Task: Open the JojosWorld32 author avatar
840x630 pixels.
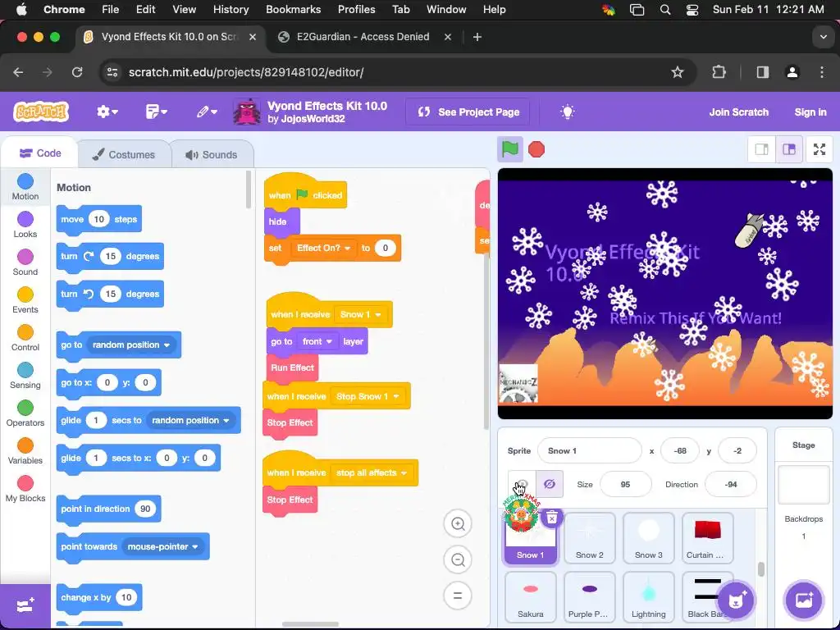Action: tap(247, 112)
